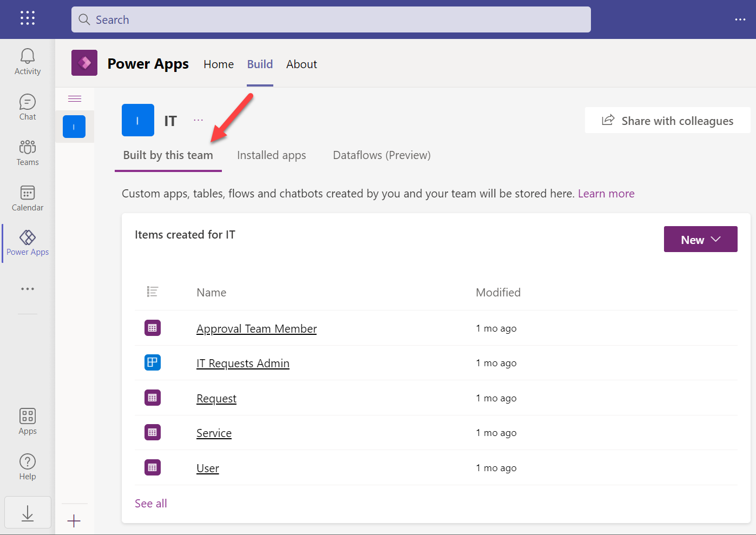Click the Search input field

pos(331,19)
